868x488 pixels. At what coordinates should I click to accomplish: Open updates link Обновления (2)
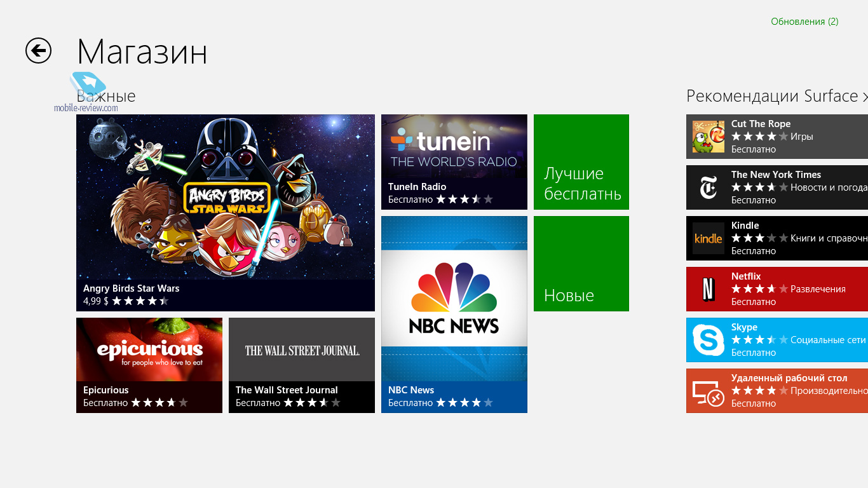coord(804,22)
